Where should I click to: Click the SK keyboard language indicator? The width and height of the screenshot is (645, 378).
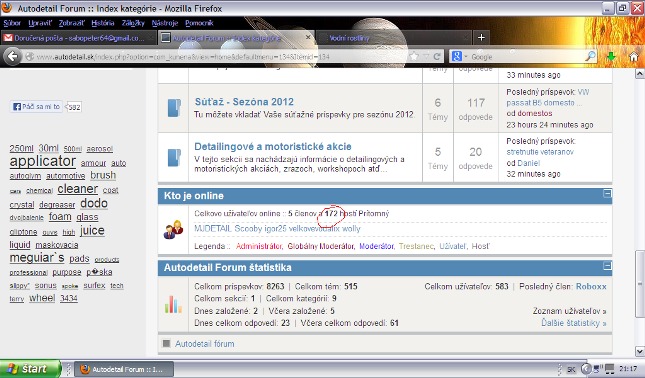[571, 369]
